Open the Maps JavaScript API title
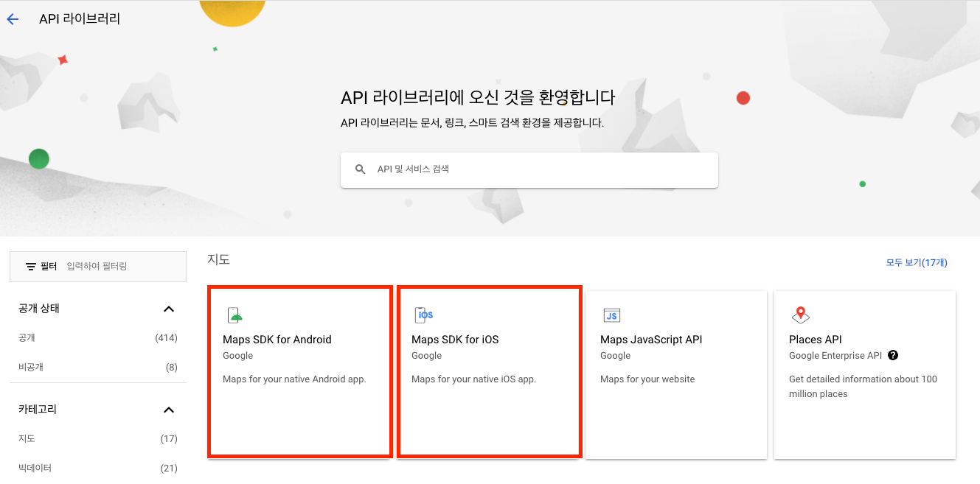Screen dimensions: 980x484 point(651,340)
